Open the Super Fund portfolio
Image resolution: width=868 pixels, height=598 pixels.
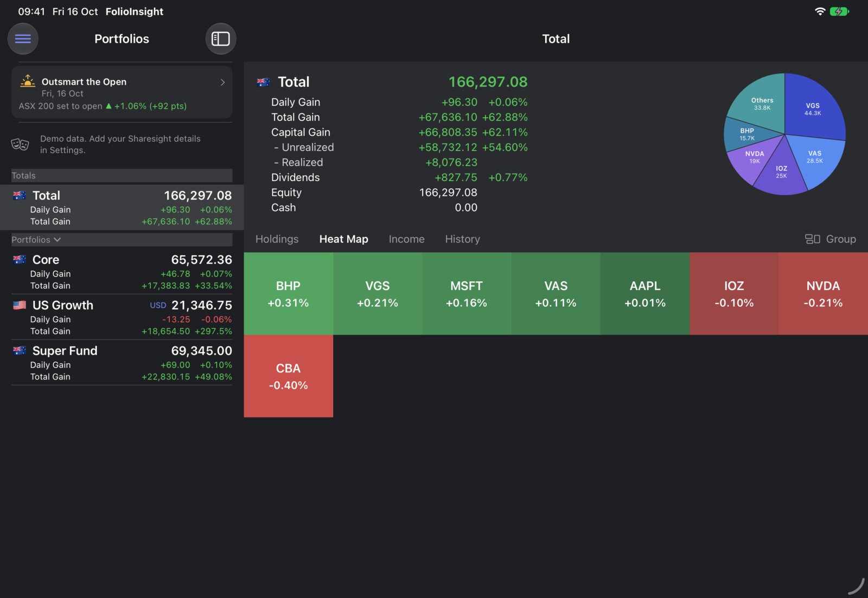[x=122, y=363]
